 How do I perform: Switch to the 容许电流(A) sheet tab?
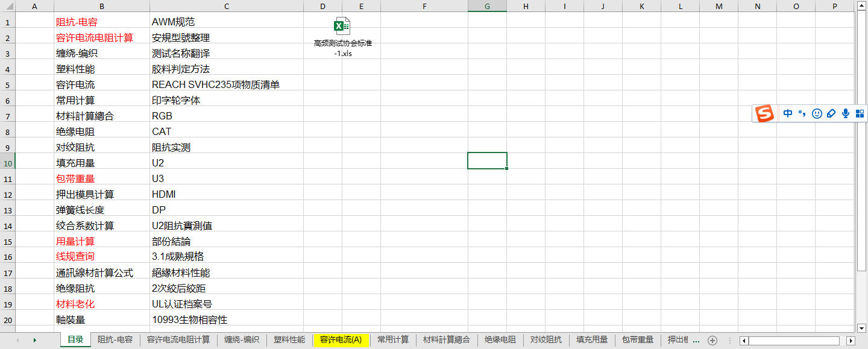click(341, 340)
